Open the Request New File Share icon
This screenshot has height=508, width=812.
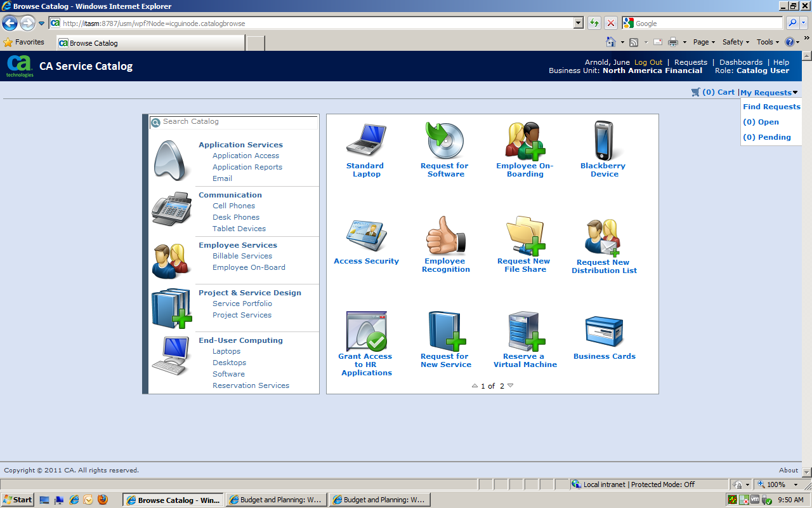pos(525,236)
